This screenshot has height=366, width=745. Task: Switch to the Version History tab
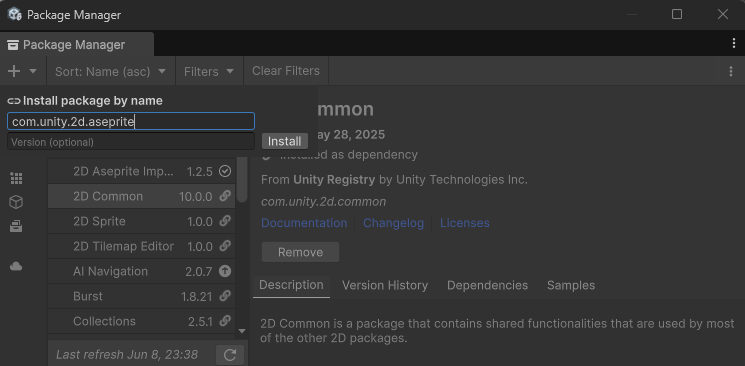[385, 285]
